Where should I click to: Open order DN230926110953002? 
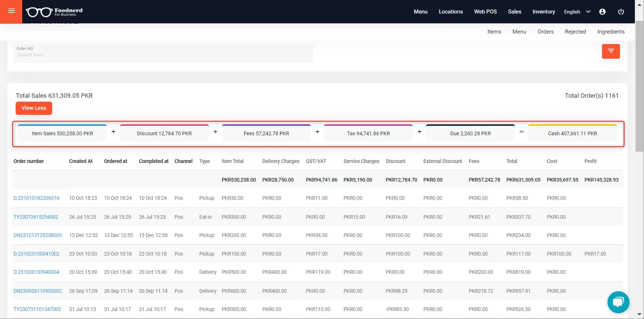coord(38,291)
